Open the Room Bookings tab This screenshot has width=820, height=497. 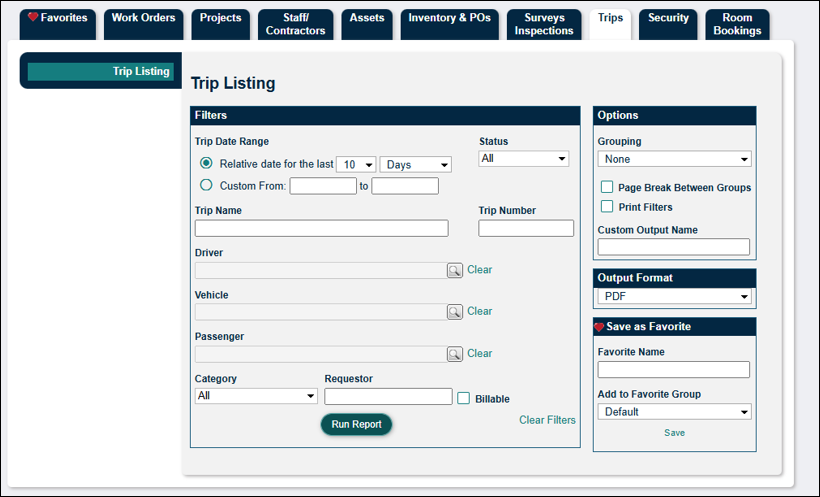pyautogui.click(x=737, y=24)
